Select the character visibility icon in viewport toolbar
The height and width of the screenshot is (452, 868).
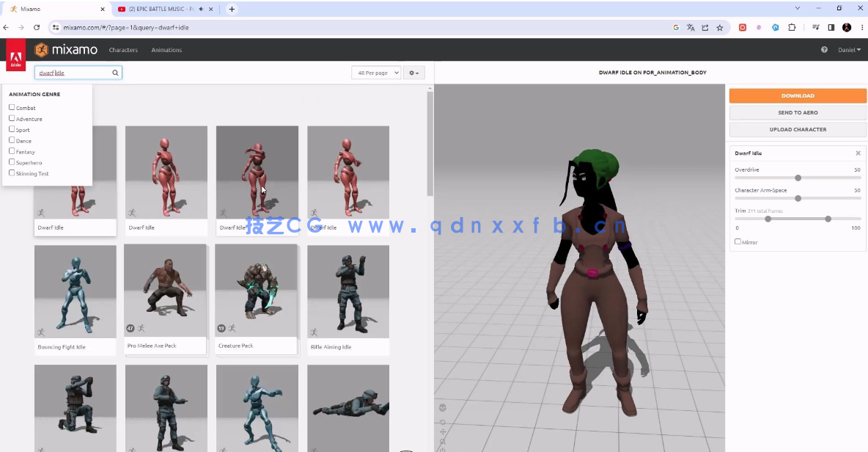[441, 408]
